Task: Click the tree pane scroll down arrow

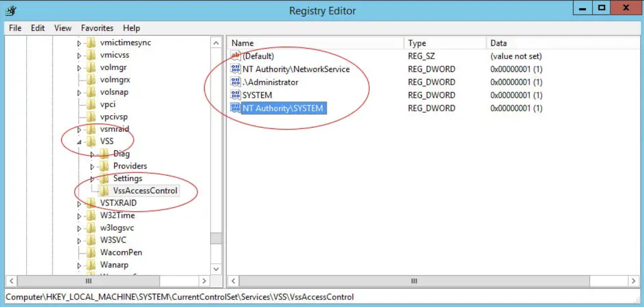Action: 216,268
